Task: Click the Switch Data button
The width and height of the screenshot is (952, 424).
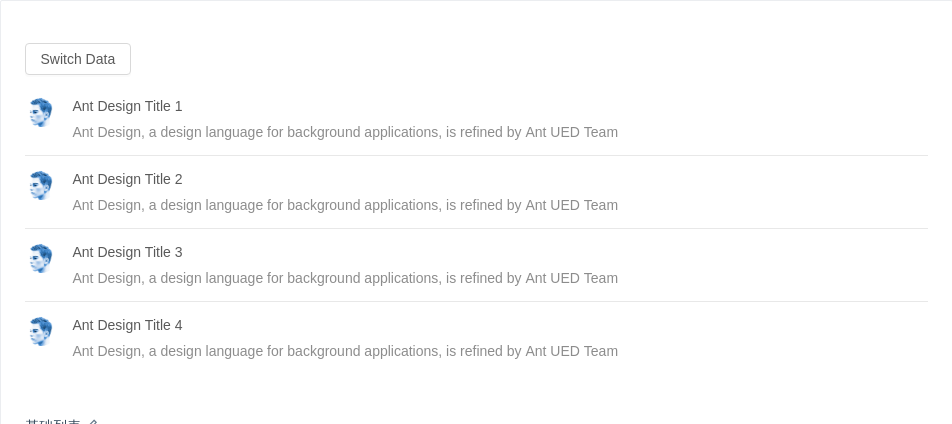Action: 78,59
